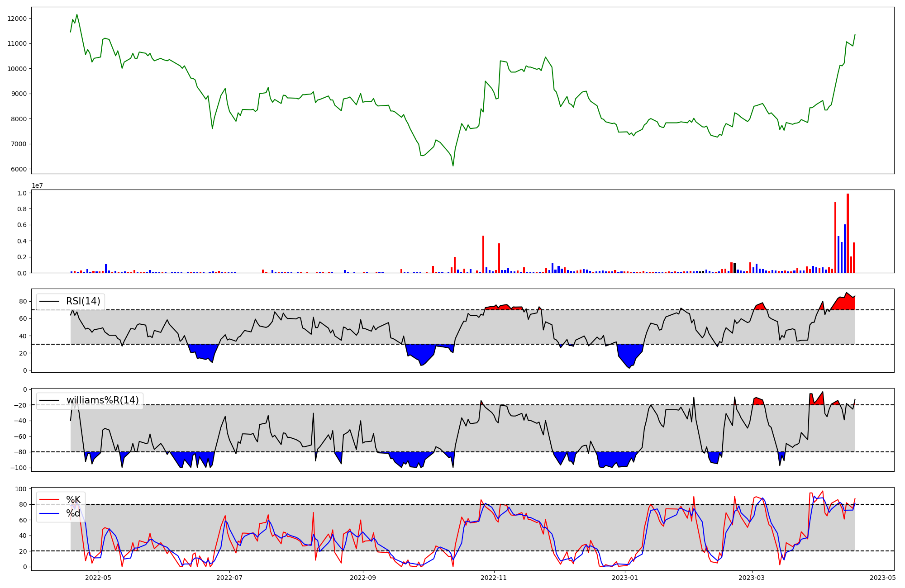Image resolution: width=905 pixels, height=588 pixels.
Task: Click the 2023-05 x-axis date label
Action: pos(883,578)
